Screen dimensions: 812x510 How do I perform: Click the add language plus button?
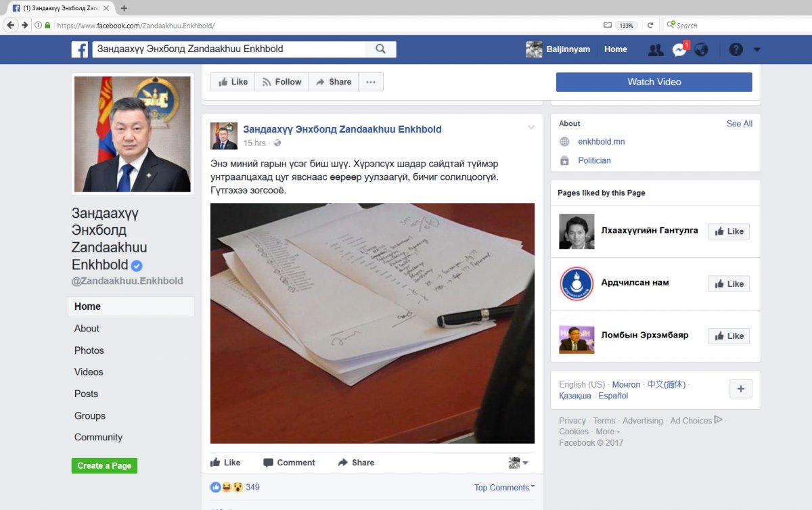coord(740,389)
